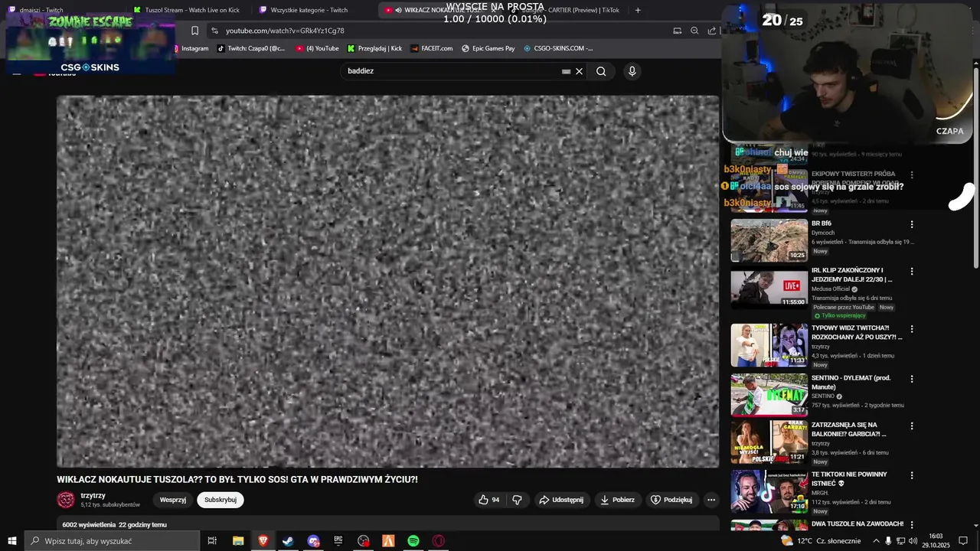
Task: Open Instagram bookmark
Action: (x=191, y=48)
